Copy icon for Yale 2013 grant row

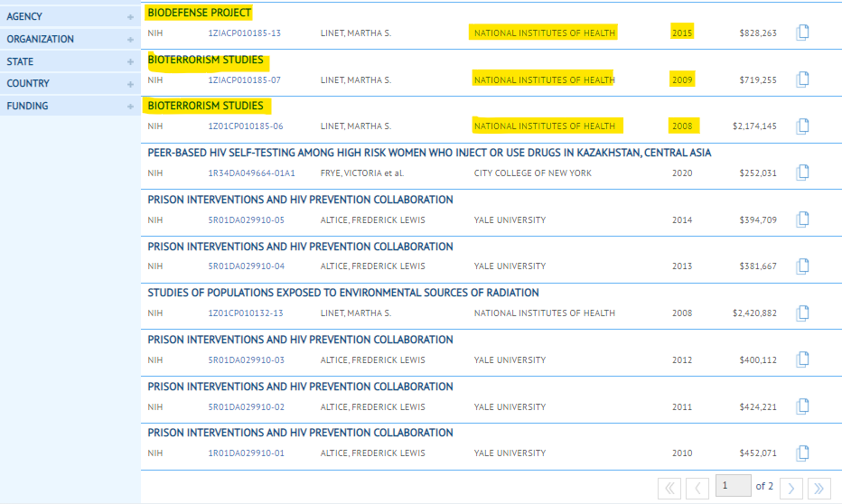pyautogui.click(x=802, y=266)
